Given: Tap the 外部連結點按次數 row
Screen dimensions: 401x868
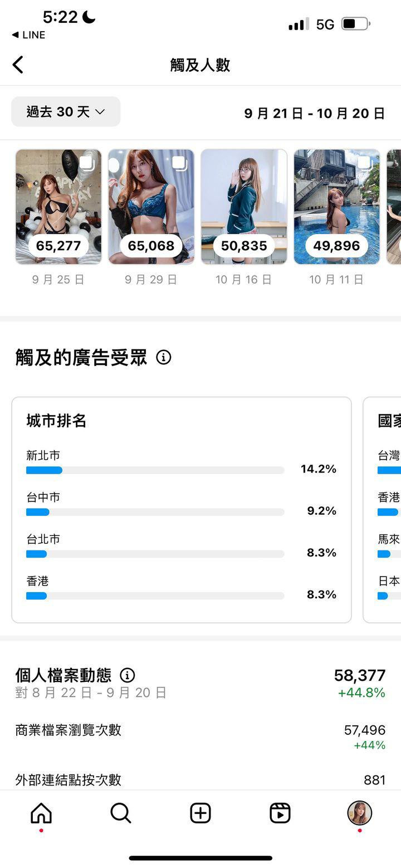Looking at the screenshot, I should [x=200, y=779].
